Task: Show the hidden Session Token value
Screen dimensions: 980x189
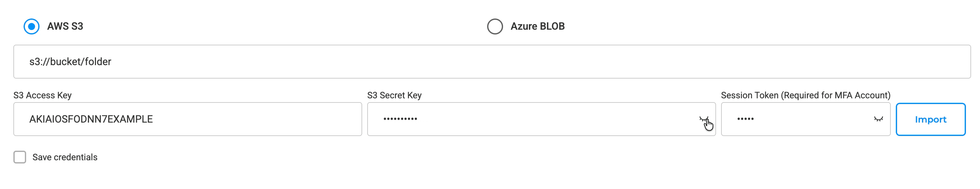Action: click(878, 119)
